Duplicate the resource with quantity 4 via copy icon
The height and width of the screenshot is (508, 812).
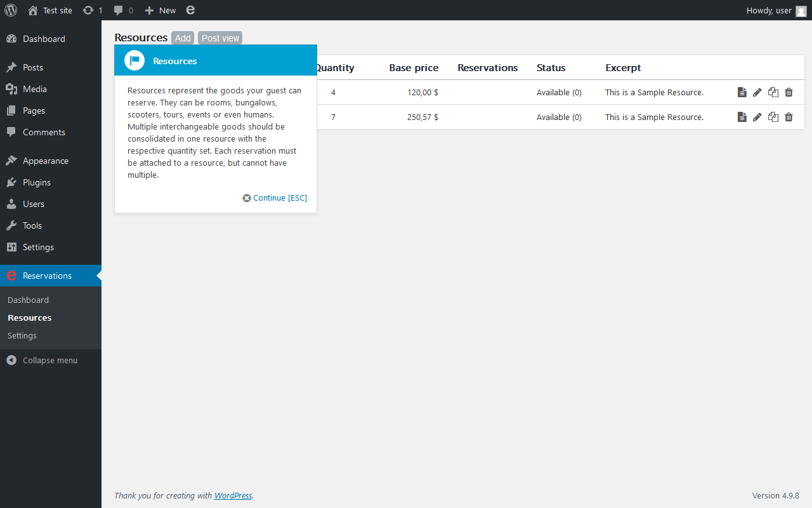(x=773, y=93)
